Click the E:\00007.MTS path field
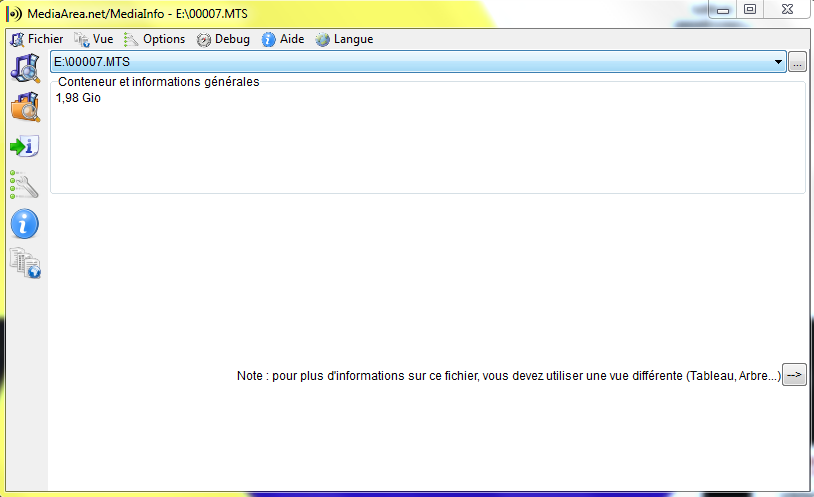Image resolution: width=814 pixels, height=497 pixels. point(418,62)
